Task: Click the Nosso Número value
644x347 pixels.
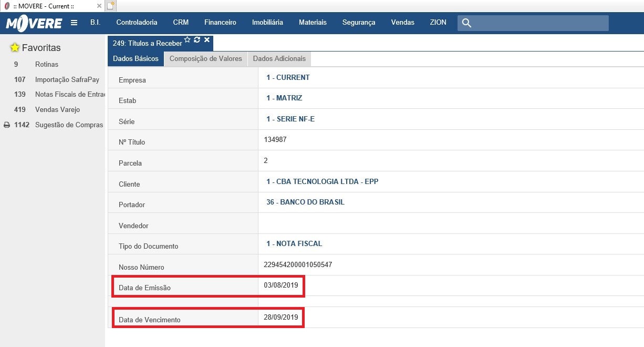Action: pos(298,265)
